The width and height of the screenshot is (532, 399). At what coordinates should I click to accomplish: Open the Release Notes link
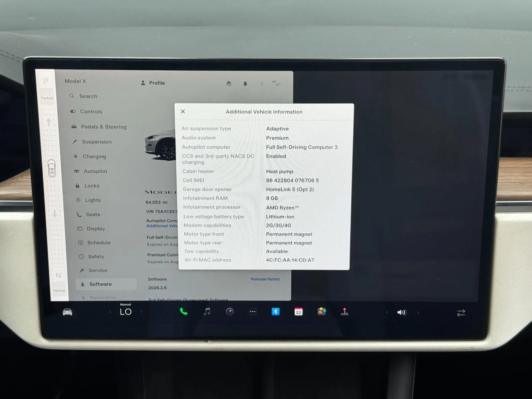[x=265, y=279]
